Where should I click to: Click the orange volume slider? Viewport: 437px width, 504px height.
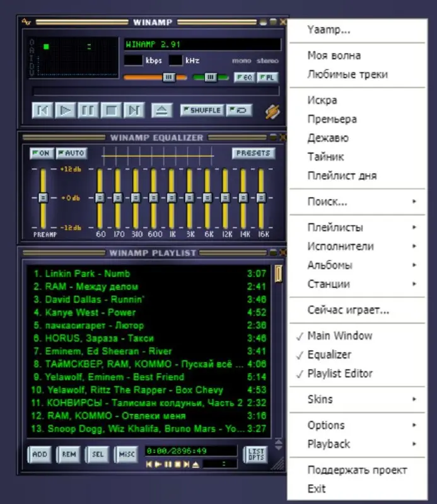click(x=155, y=77)
